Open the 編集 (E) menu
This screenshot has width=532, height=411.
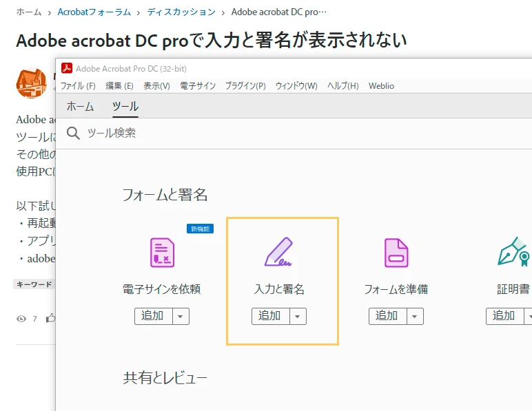pos(119,86)
